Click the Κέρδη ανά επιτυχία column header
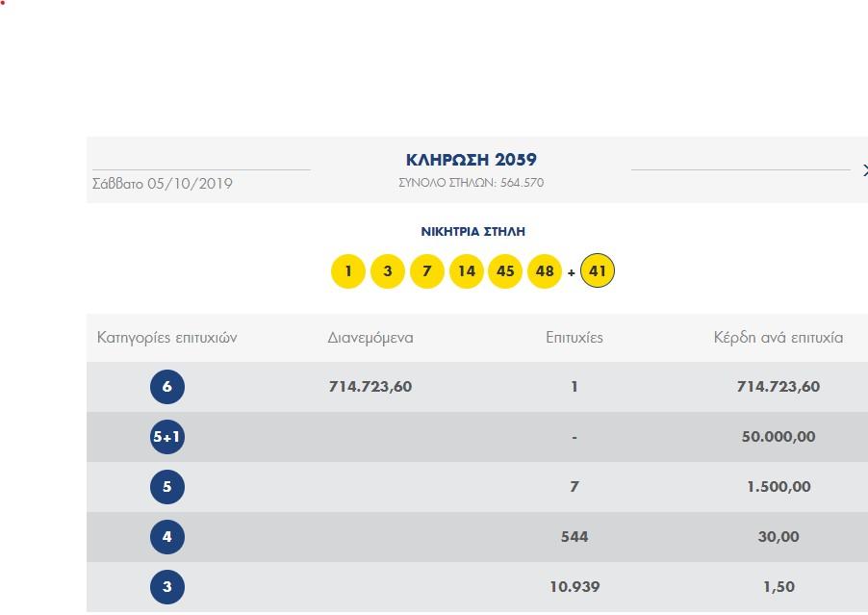The height and width of the screenshot is (615, 868). point(779,338)
